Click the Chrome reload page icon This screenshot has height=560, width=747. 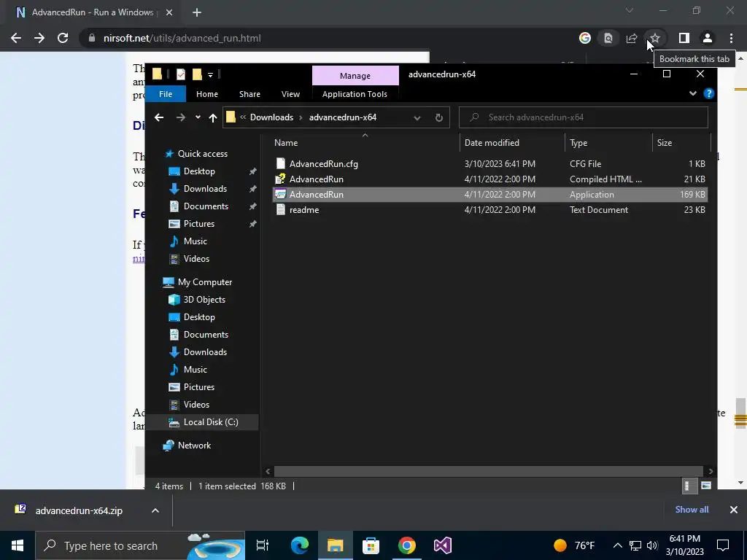pyautogui.click(x=63, y=38)
